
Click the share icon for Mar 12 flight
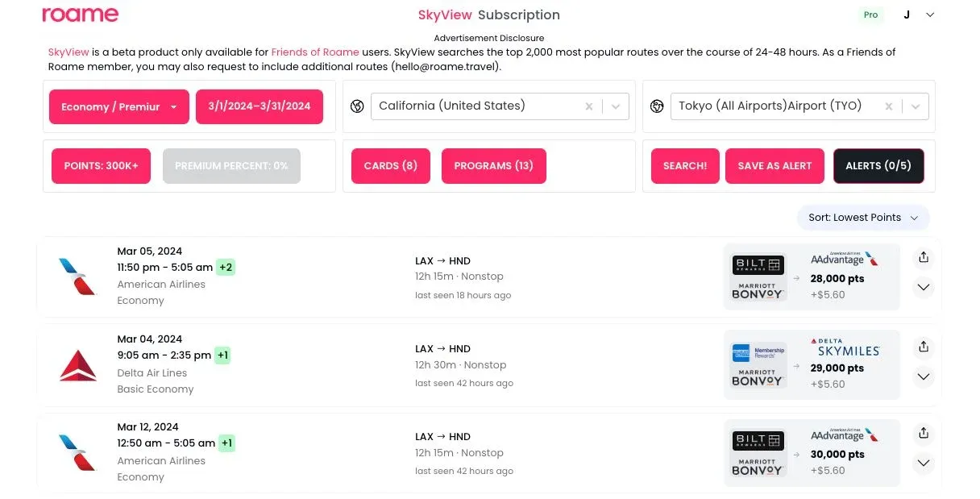(924, 434)
